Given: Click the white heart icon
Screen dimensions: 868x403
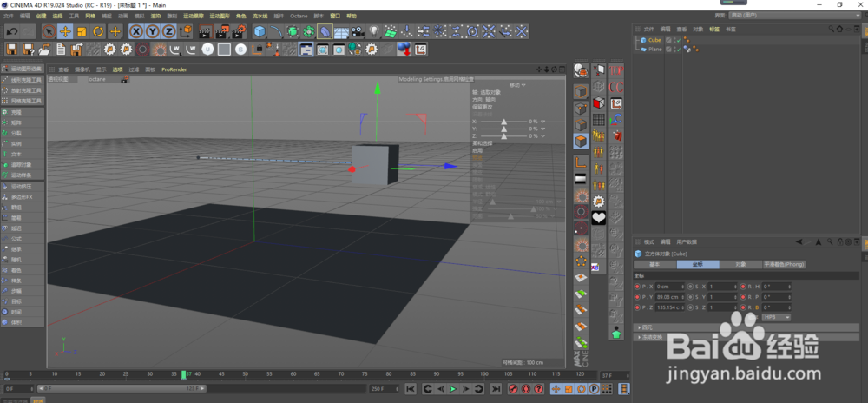Looking at the screenshot, I should (x=598, y=217).
